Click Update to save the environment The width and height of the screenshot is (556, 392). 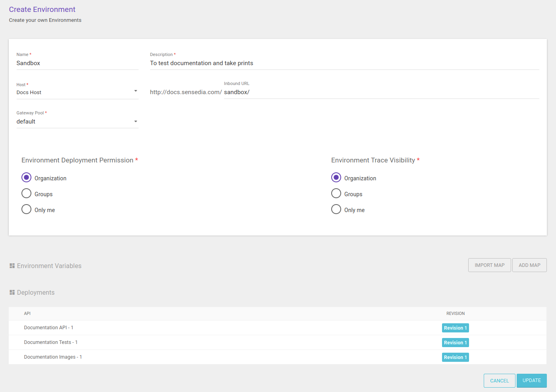531,380
